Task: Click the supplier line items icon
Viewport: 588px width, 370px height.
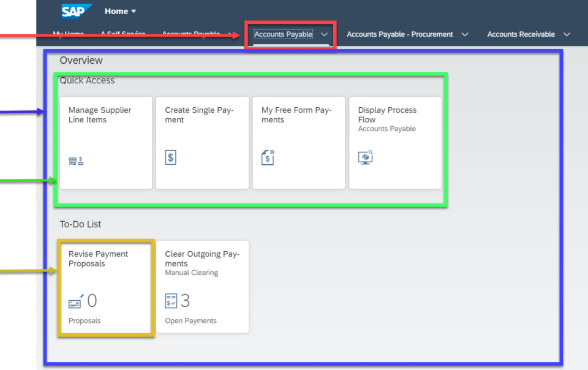Action: click(76, 161)
